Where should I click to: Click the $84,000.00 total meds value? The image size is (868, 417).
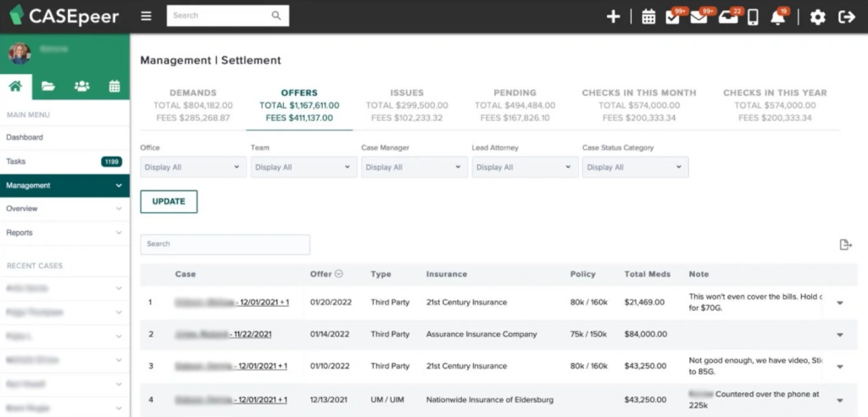point(646,335)
